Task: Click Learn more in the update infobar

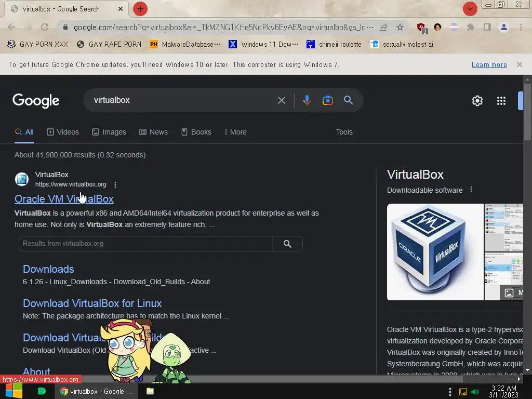Action: coord(489,64)
